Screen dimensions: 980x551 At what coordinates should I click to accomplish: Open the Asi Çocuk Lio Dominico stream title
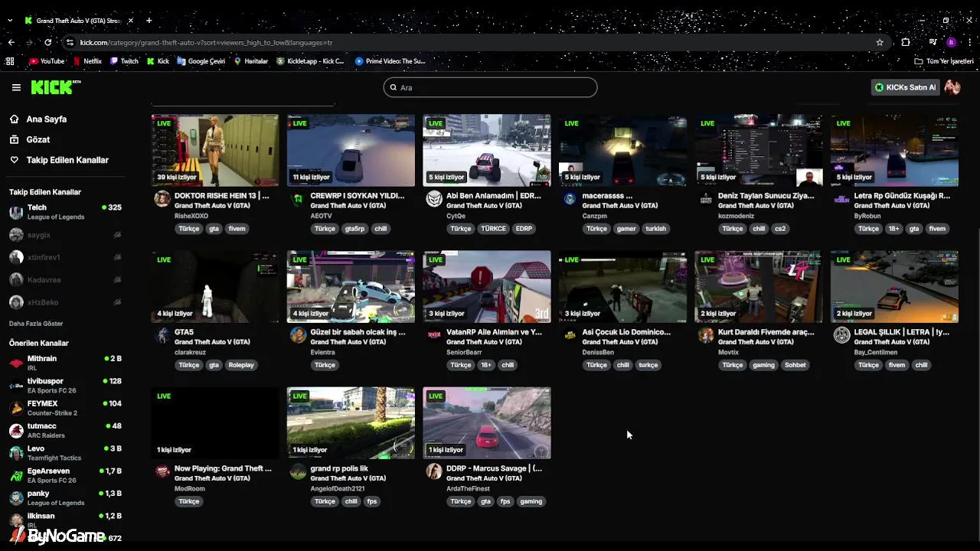pyautogui.click(x=626, y=332)
